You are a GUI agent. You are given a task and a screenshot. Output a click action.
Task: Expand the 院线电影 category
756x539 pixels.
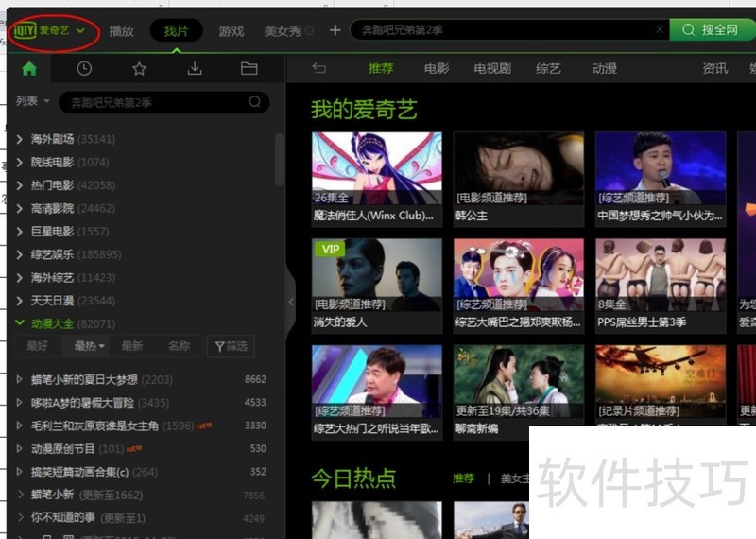[20, 163]
